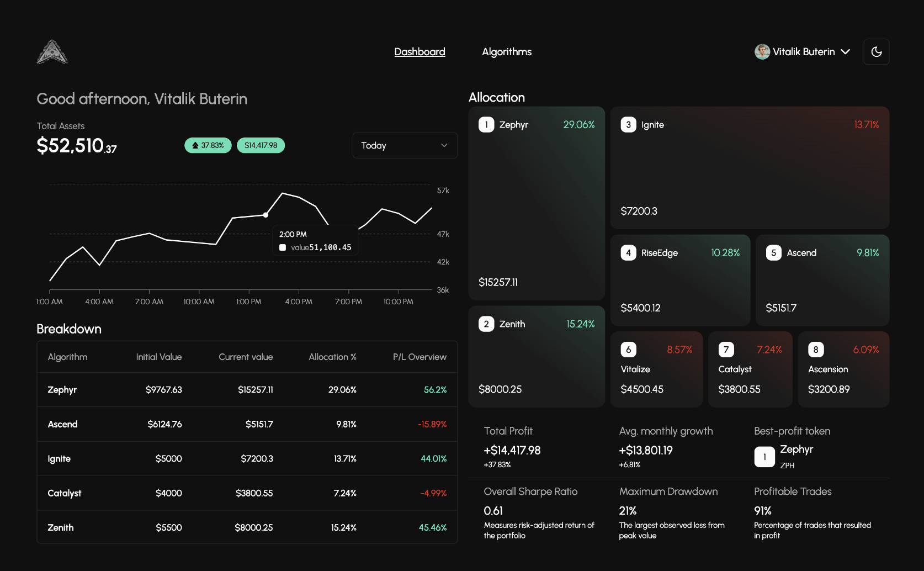Image resolution: width=924 pixels, height=571 pixels.
Task: Toggle dark mode with moon icon
Action: point(876,52)
